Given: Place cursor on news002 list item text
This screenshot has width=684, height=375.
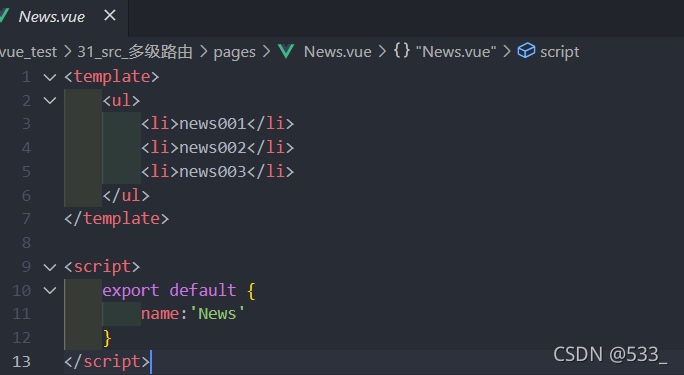Looking at the screenshot, I should click(213, 148).
